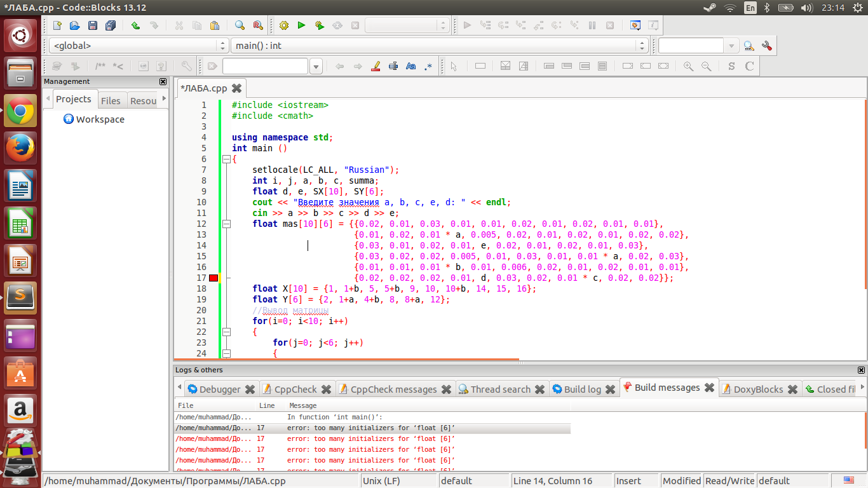Close the ЛАБА.cpp editor tab
Viewport: 868px width, 488px height.
[x=237, y=88]
